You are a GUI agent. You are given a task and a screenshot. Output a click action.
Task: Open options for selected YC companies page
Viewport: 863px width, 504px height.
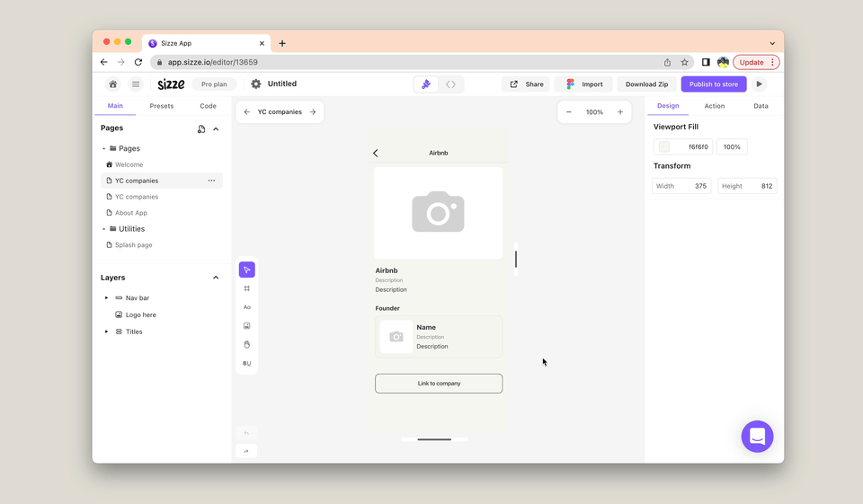point(211,181)
